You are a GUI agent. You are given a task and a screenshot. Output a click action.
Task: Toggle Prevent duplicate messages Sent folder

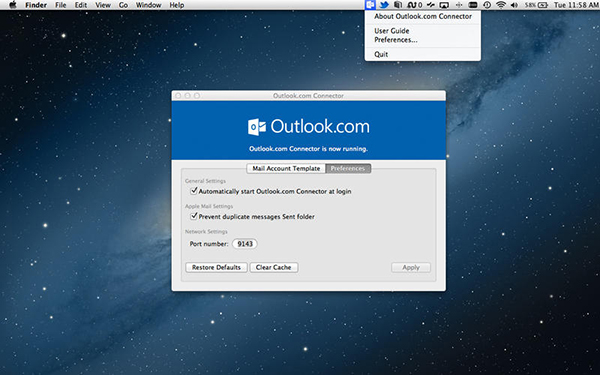(x=194, y=216)
